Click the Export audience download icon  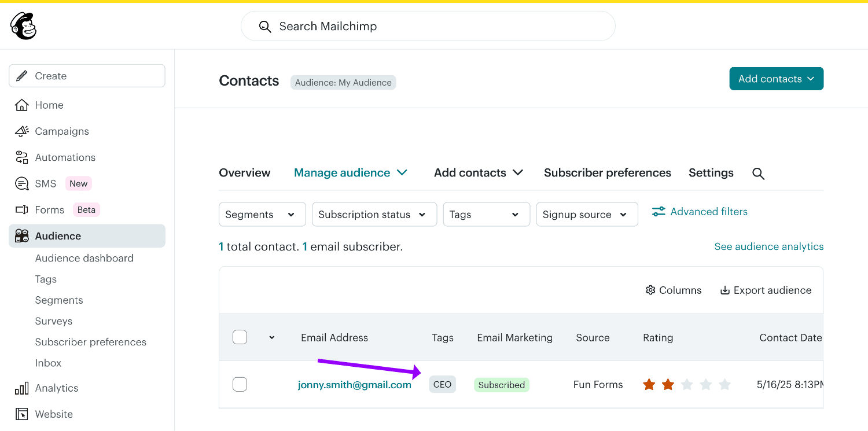[724, 290]
